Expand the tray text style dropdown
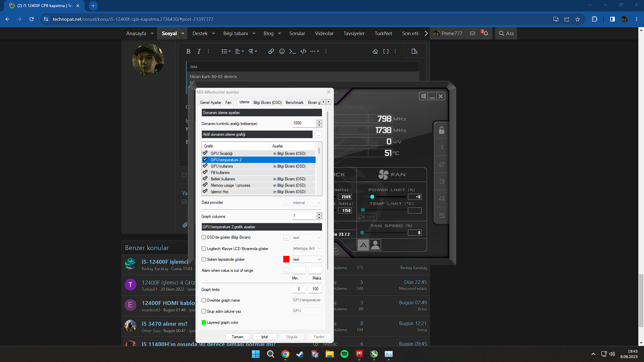 point(307,259)
